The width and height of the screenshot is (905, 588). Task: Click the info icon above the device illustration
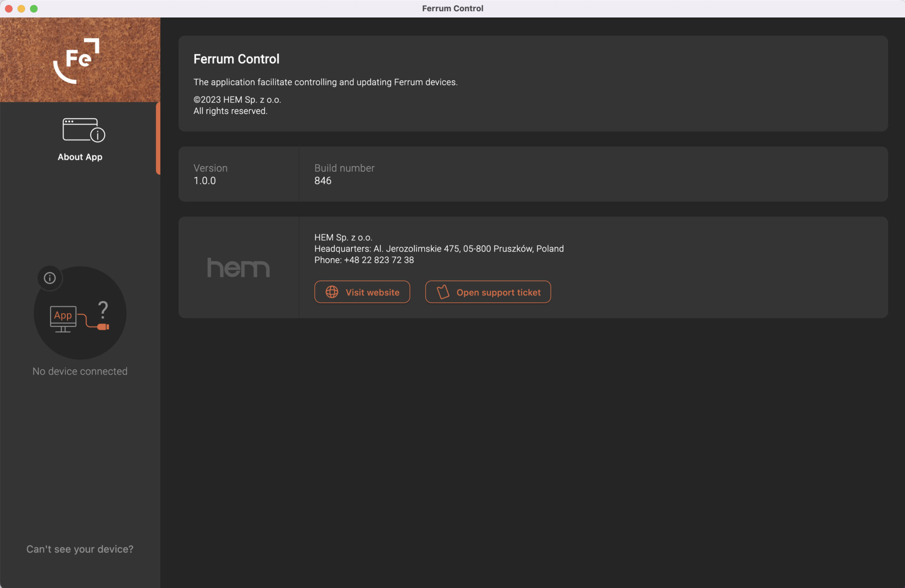point(50,278)
